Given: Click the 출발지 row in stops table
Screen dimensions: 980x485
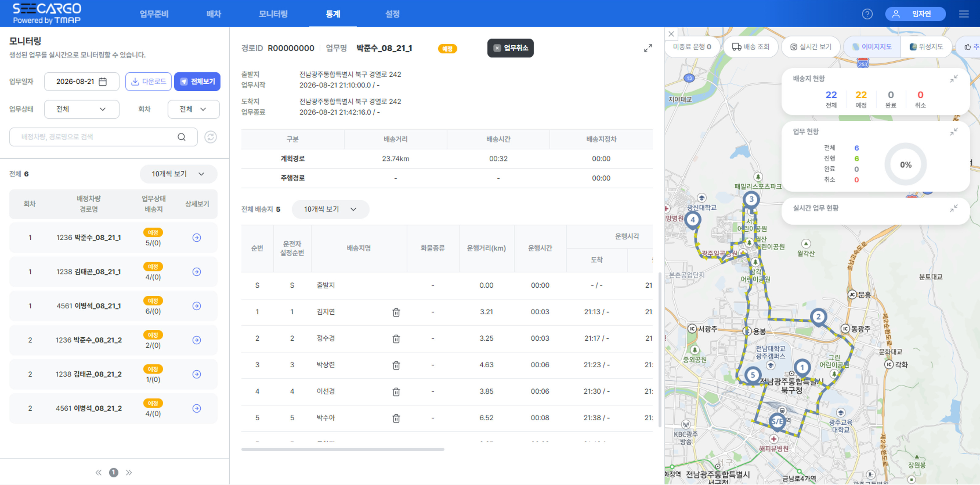Looking at the screenshot, I should [447, 286].
